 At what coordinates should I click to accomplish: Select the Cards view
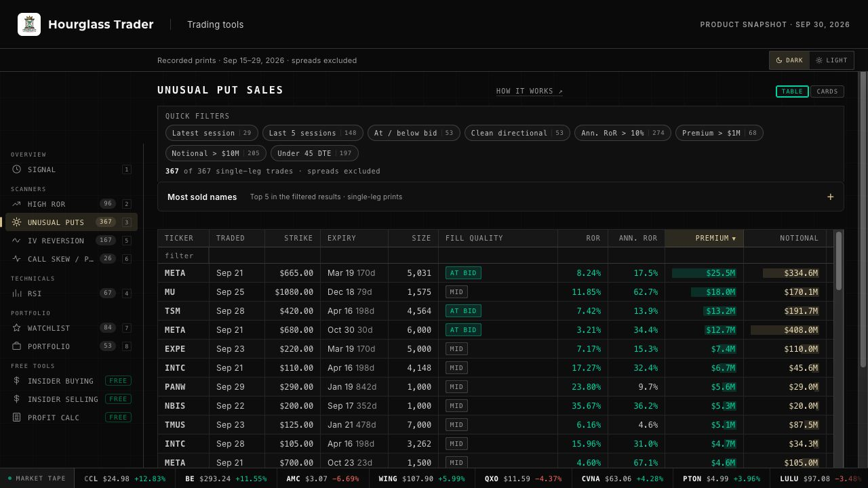point(827,91)
